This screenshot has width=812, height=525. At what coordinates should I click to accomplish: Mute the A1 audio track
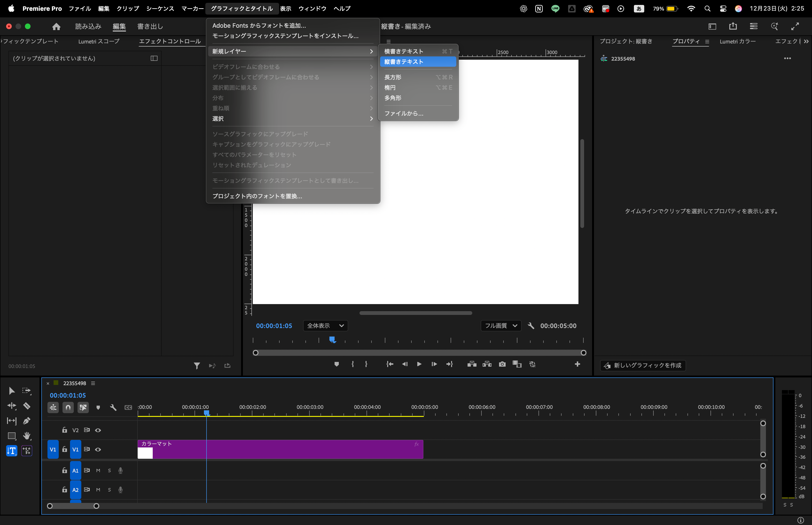click(98, 470)
